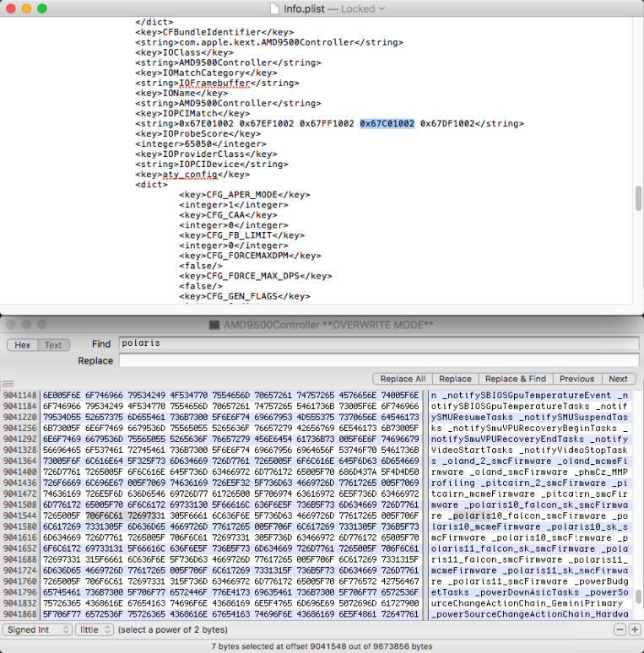
Task: Click the VideoStartTasks text row
Action: [x=472, y=451]
